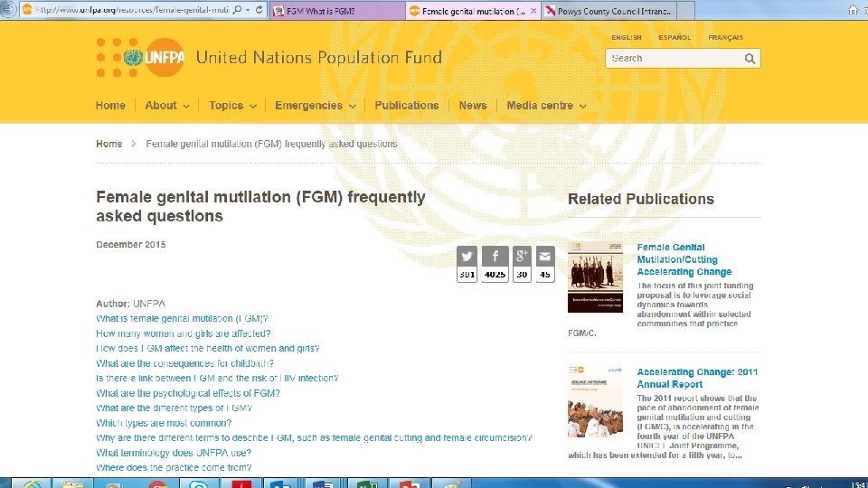Share the page by email icon
The image size is (868, 488).
544,256
